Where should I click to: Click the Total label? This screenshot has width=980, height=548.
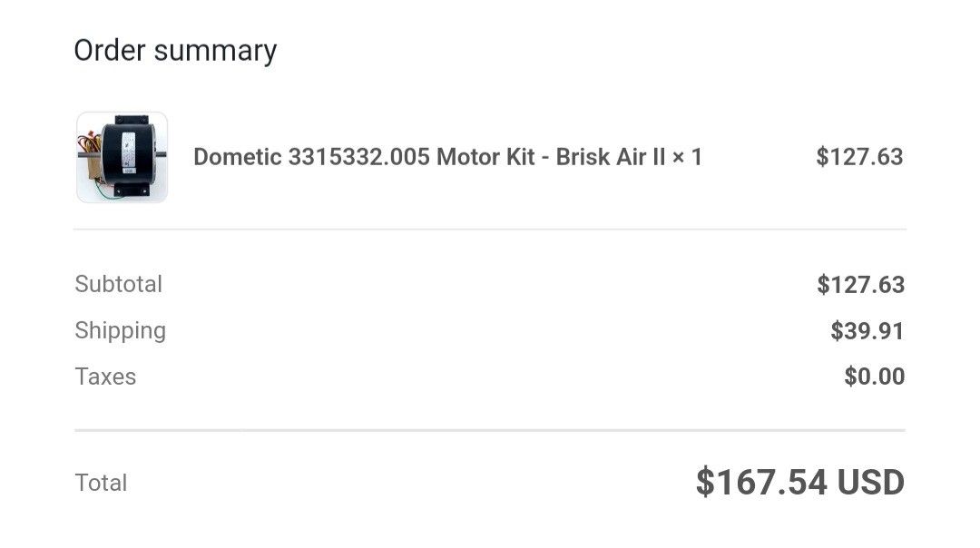tap(101, 483)
